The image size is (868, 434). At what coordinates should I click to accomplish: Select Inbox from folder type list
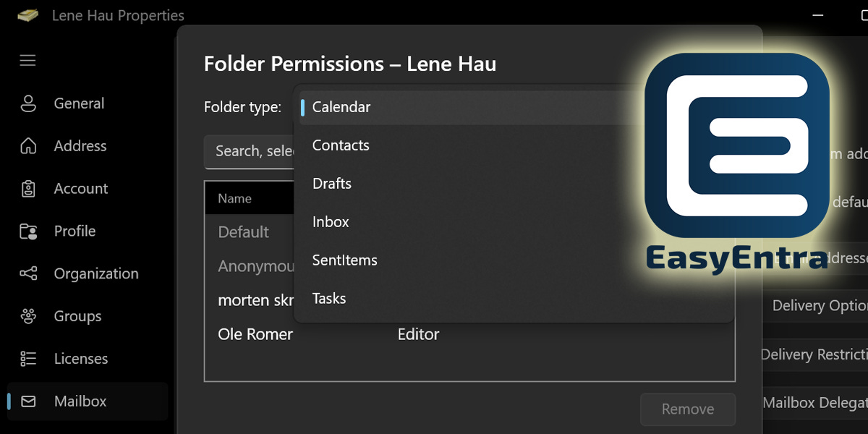point(470,222)
